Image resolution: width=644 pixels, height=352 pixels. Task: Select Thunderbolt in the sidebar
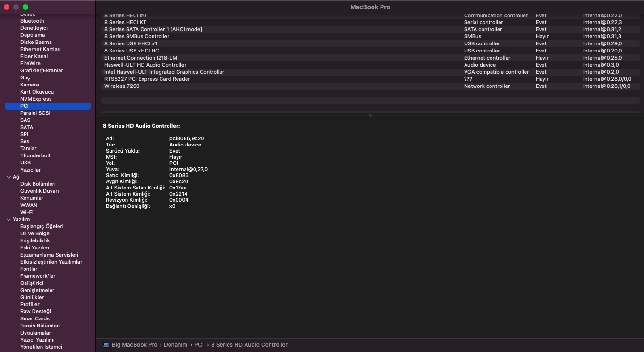click(35, 155)
